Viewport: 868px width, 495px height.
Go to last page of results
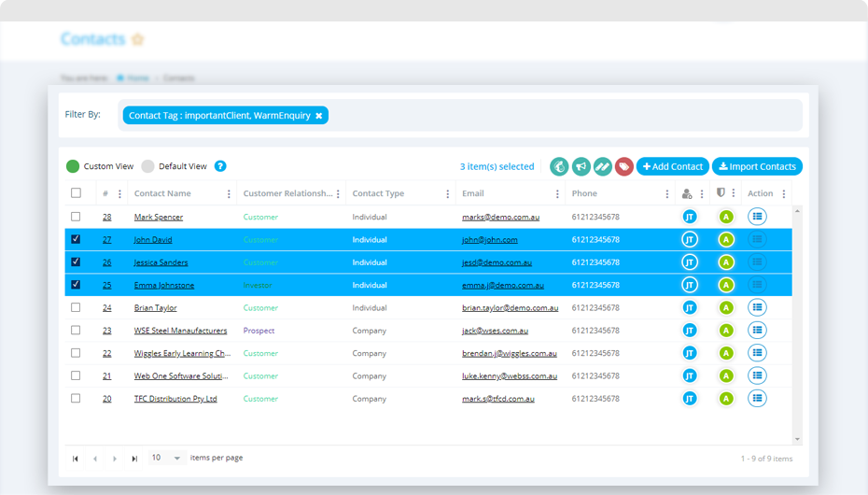pos(134,459)
